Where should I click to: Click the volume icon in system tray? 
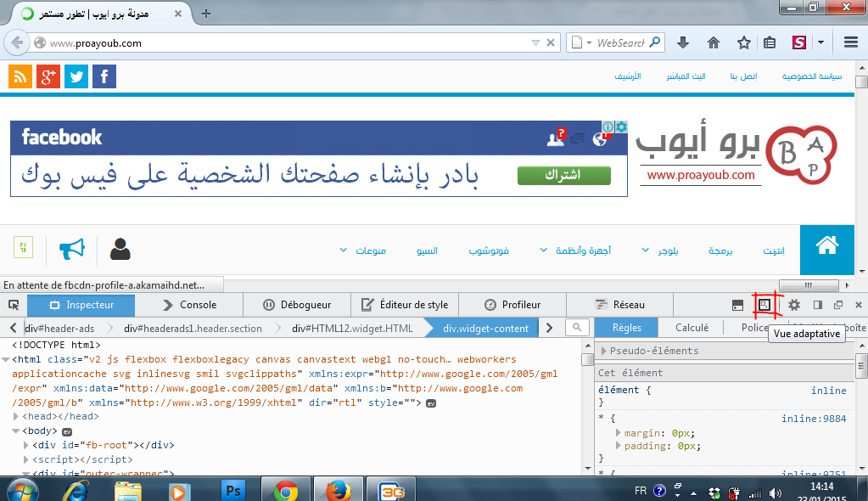[x=776, y=493]
